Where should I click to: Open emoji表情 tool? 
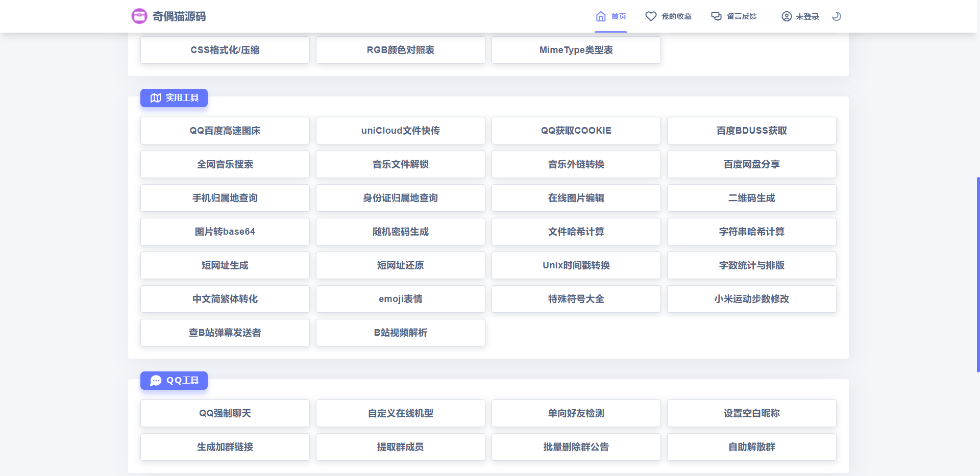tap(401, 299)
